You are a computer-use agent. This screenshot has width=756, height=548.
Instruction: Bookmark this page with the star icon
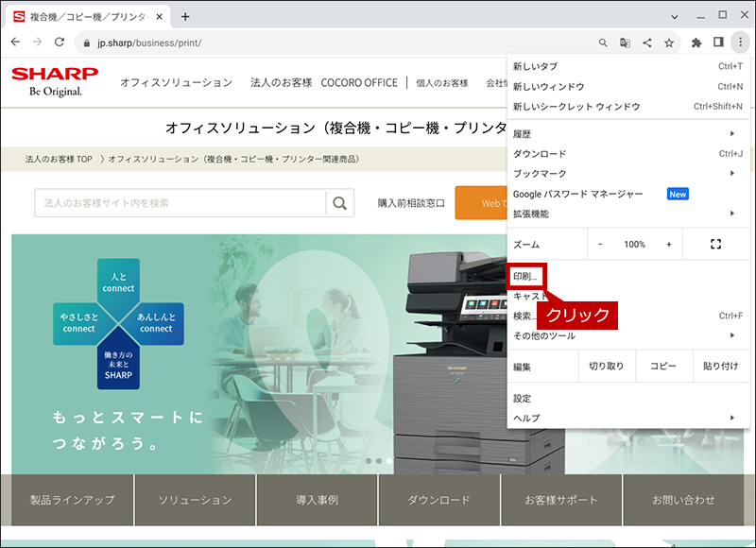(x=669, y=43)
